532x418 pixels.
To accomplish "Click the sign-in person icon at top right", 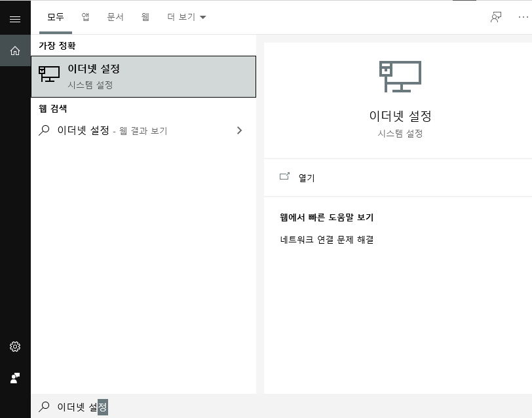I will 496,18.
